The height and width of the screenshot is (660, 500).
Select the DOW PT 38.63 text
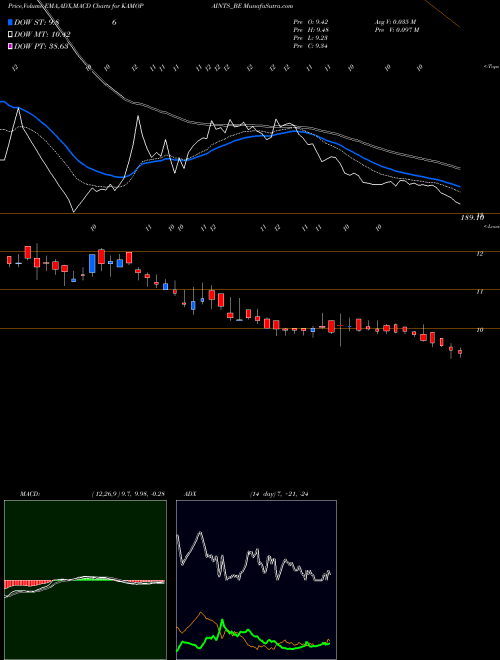pos(41,46)
